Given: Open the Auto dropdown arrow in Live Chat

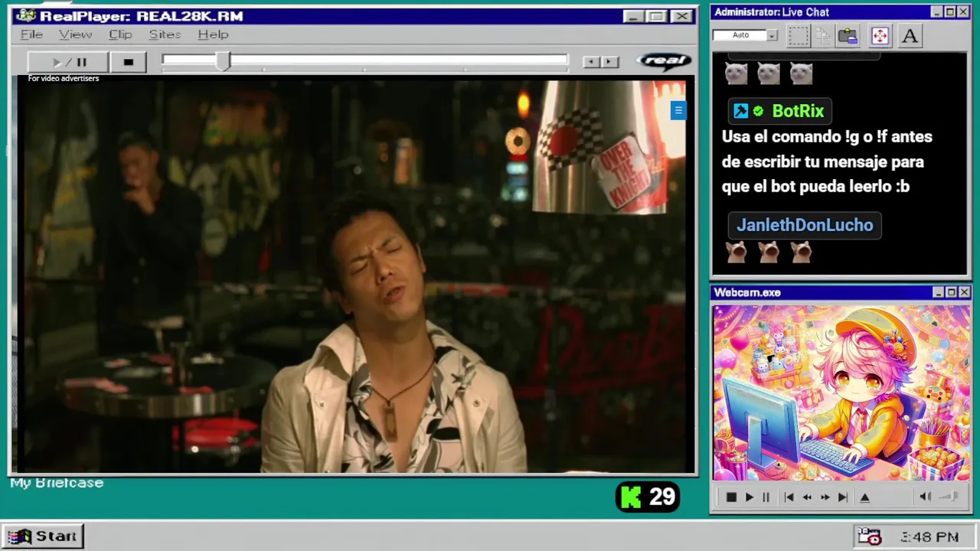Looking at the screenshot, I should click(772, 35).
